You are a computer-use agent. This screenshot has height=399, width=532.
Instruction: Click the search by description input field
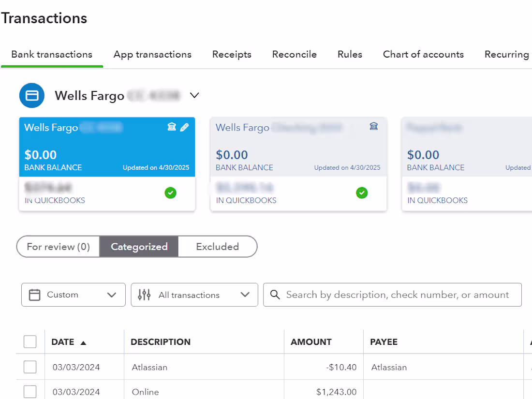click(398, 295)
